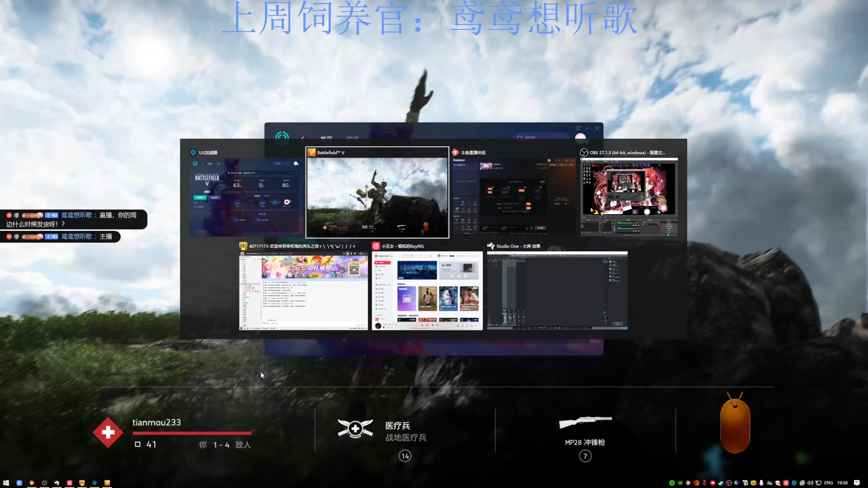This screenshot has height=488, width=868.
Task: Open the clock showing 19:38
Action: [x=842, y=483]
